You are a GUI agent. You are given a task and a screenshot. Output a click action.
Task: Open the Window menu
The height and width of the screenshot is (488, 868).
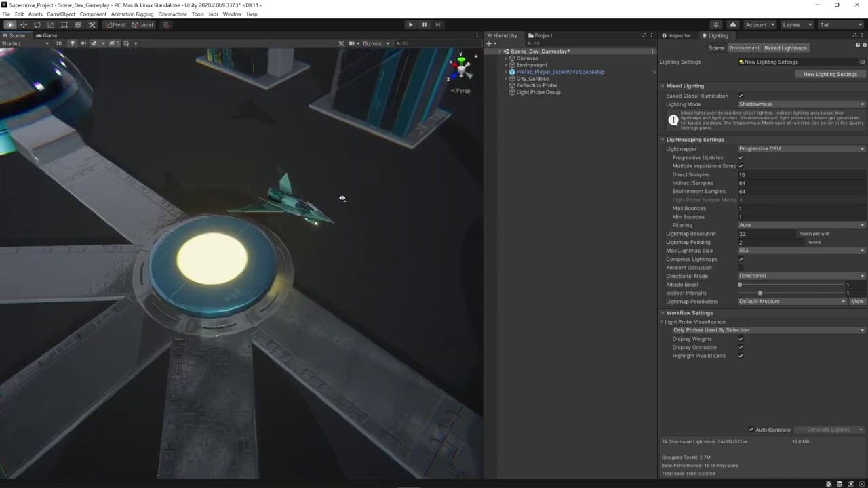tap(232, 14)
